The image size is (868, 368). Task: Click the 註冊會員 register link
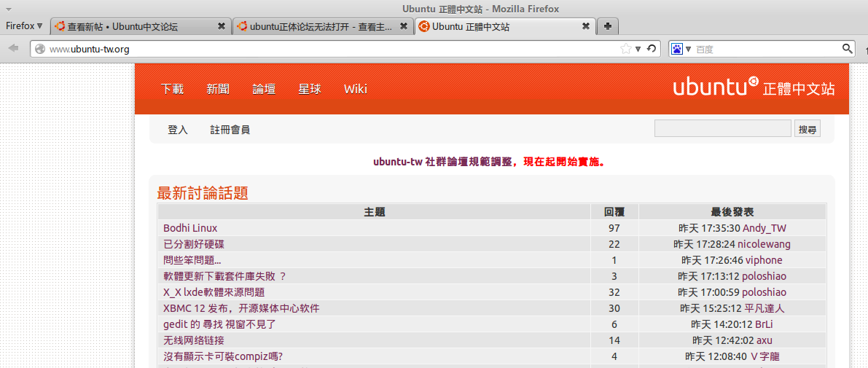click(230, 130)
